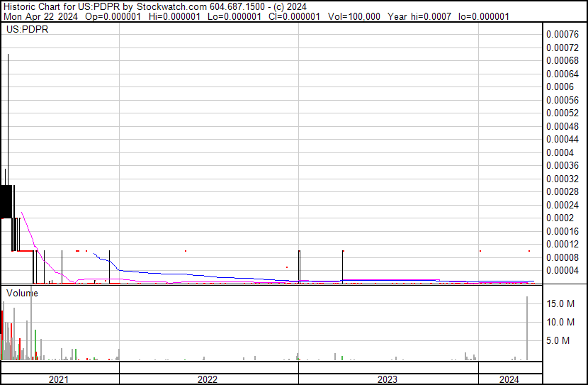
Task: Click the 10.0 M volume axis label
Action: pos(560,323)
